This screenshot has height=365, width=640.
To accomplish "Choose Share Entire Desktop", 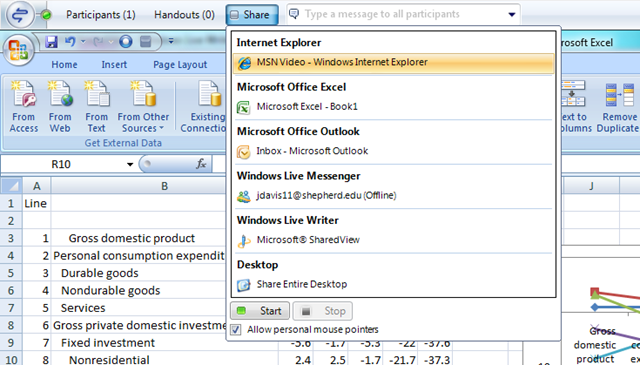I will pyautogui.click(x=393, y=285).
